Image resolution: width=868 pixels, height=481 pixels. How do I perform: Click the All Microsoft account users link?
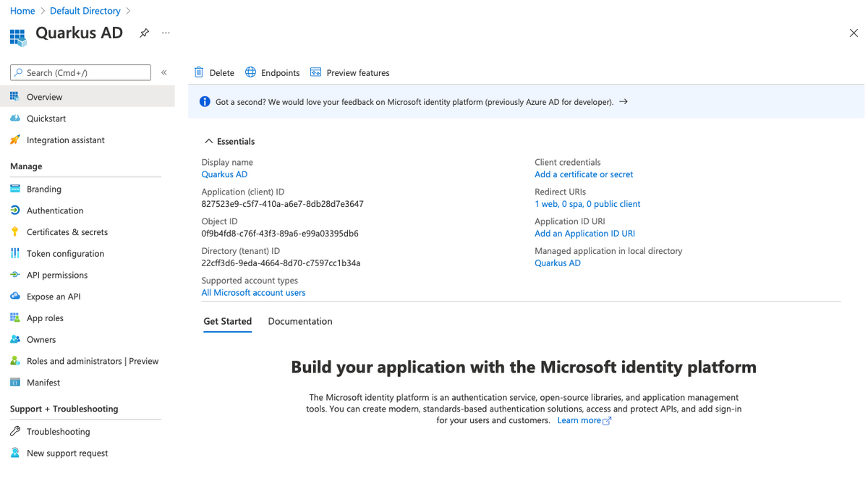pos(253,293)
